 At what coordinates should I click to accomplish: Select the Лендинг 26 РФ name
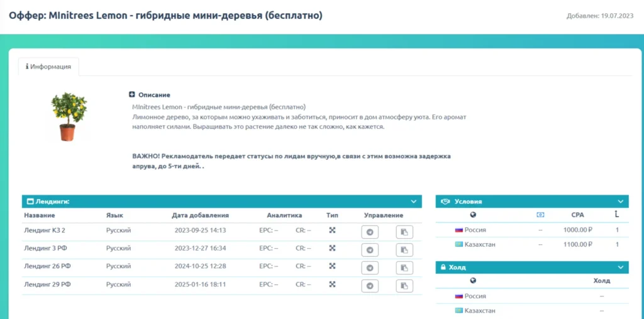point(47,266)
